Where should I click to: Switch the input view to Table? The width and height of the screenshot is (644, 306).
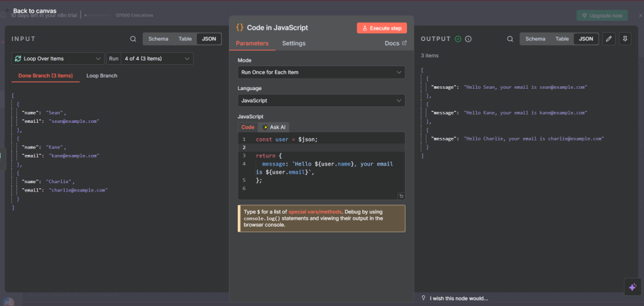coord(185,39)
